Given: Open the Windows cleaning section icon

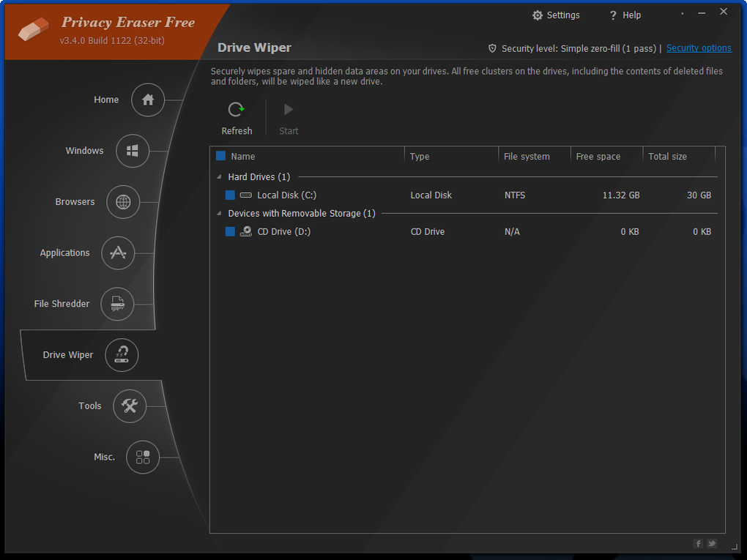Looking at the screenshot, I should pos(133,151).
